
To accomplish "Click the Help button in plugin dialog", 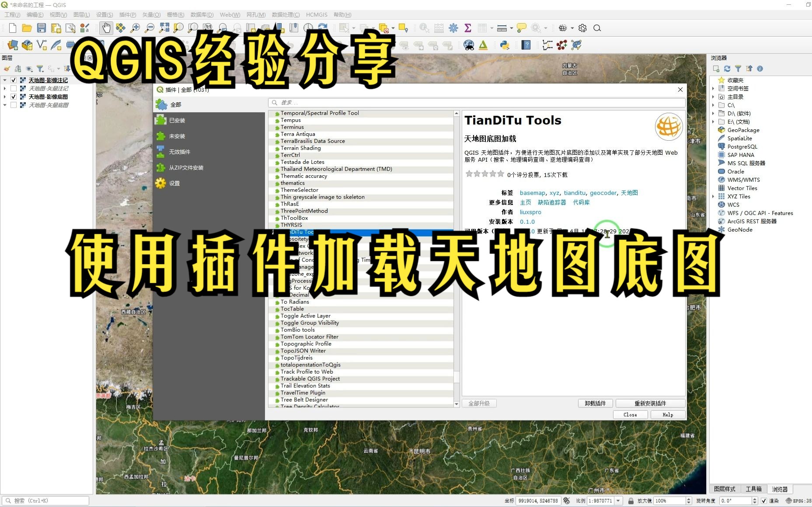I will 668,414.
